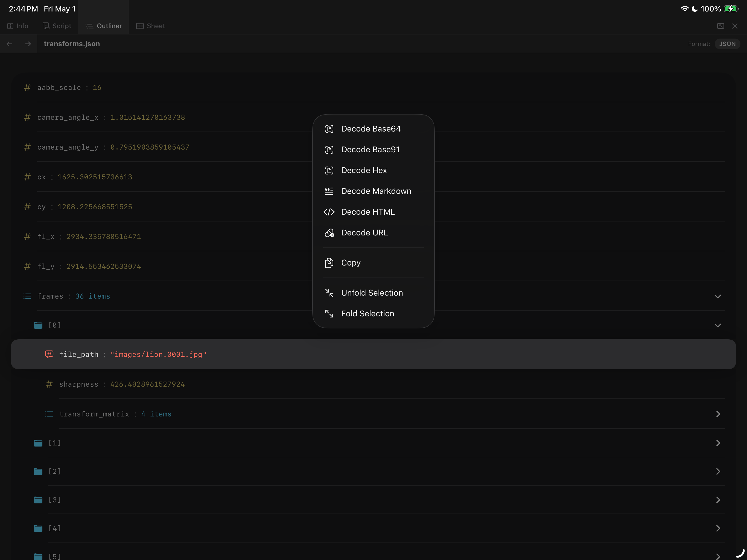Select the Decode Hex menu entry

(x=373, y=170)
